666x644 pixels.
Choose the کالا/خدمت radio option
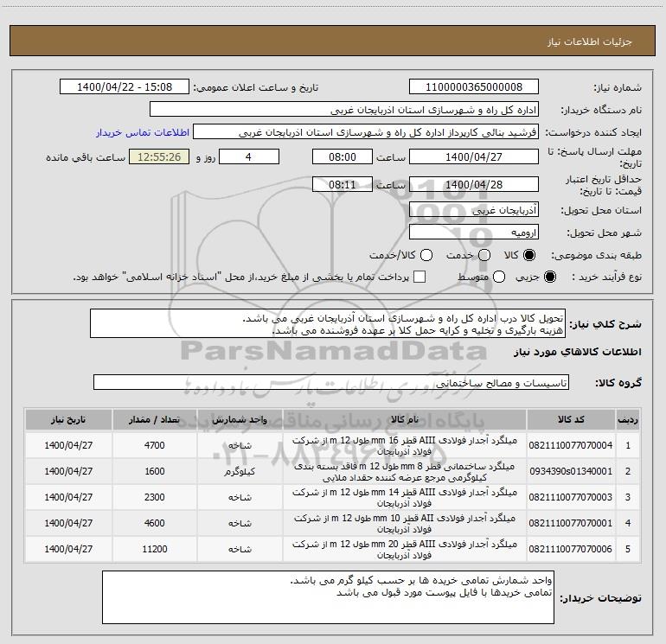coord(426,255)
